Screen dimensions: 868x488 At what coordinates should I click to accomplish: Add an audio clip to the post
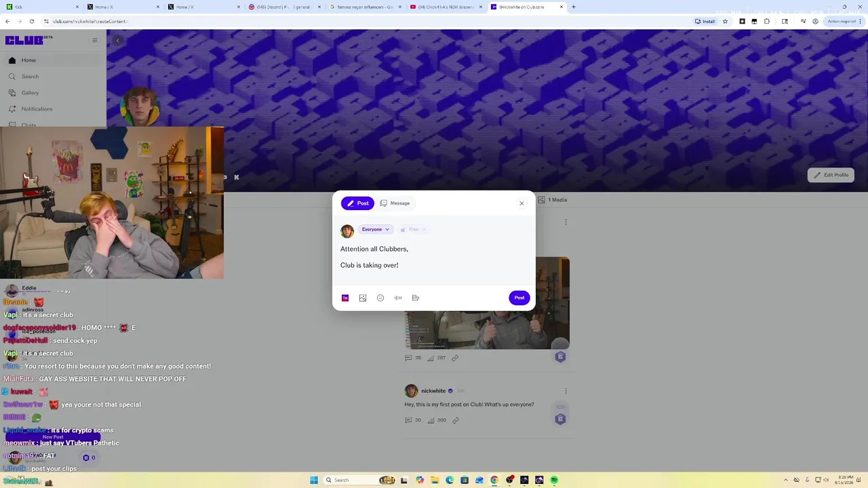tap(398, 298)
